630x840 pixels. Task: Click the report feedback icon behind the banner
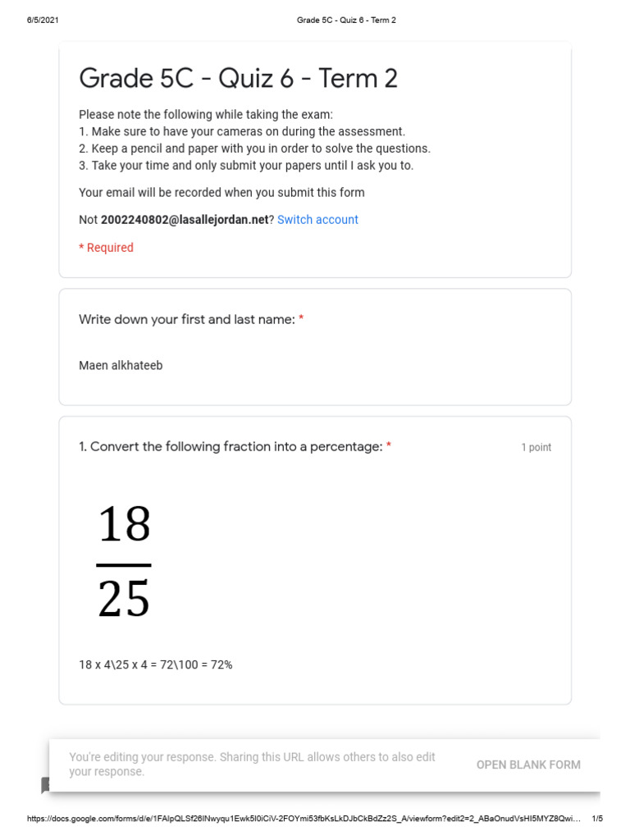pos(45,785)
